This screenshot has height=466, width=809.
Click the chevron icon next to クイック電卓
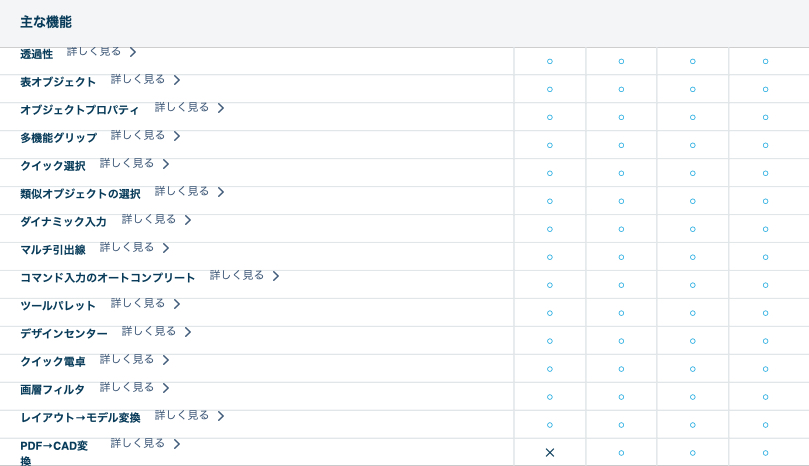point(166,359)
